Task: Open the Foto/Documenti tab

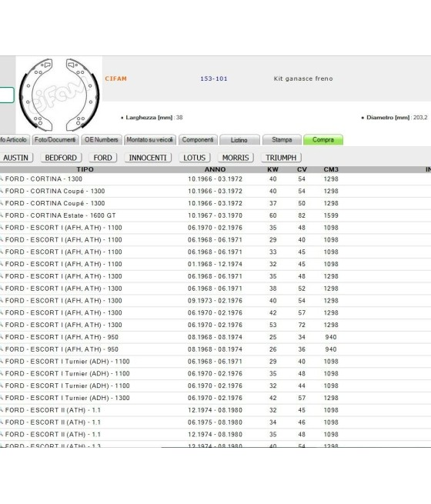Action: coord(55,140)
